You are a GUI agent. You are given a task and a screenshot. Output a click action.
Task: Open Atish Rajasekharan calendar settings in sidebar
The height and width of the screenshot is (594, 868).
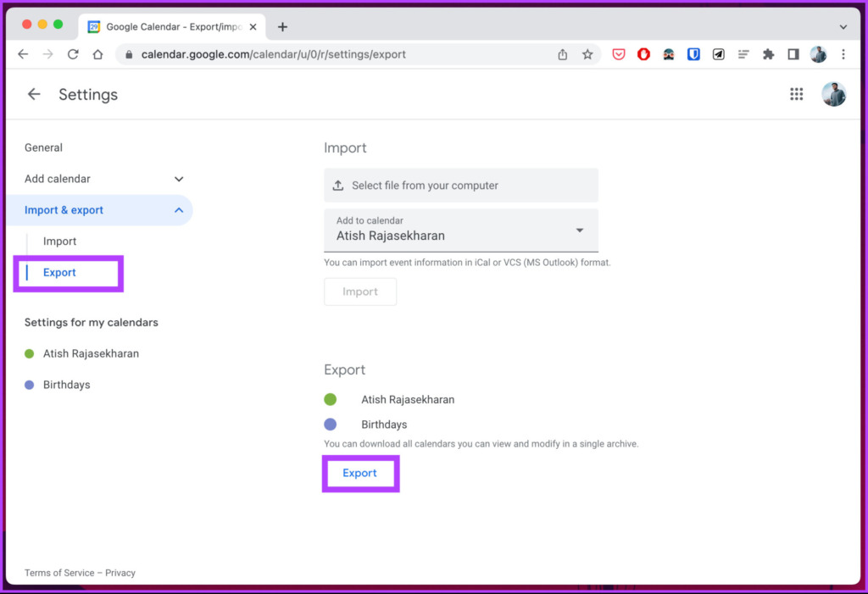91,353
